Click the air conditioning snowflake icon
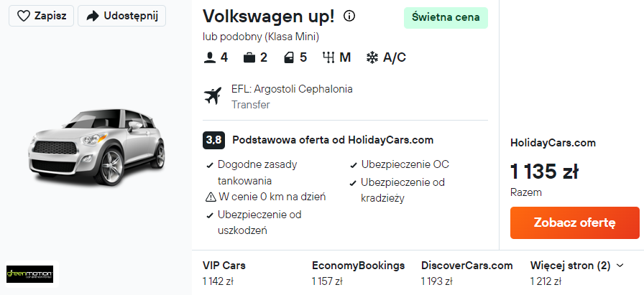 372,57
